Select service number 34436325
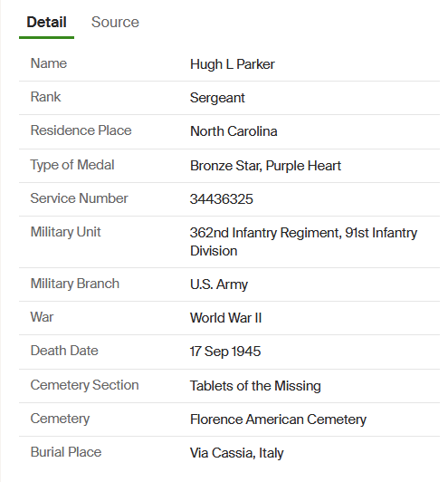 (x=221, y=199)
